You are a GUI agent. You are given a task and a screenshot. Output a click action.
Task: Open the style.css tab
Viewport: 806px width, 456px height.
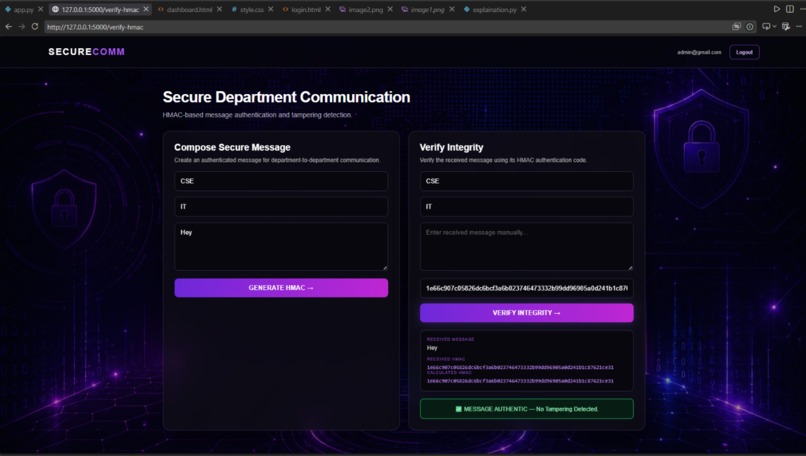[x=252, y=9]
